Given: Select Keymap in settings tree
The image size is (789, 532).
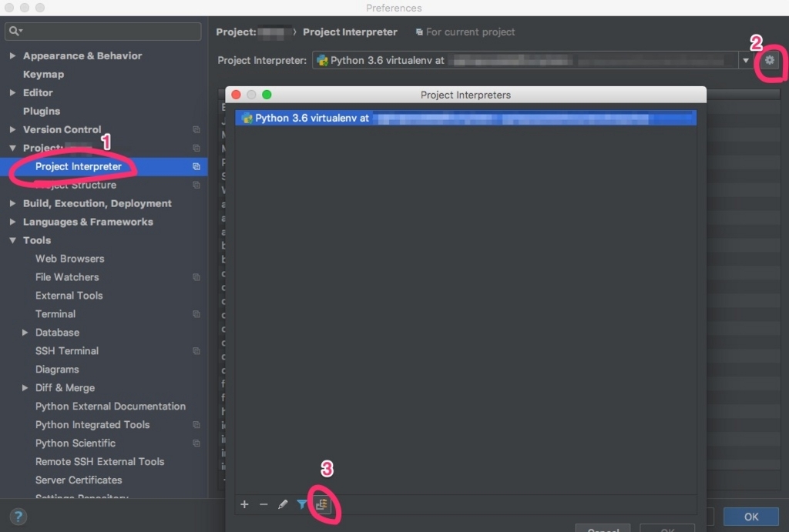Looking at the screenshot, I should click(43, 75).
